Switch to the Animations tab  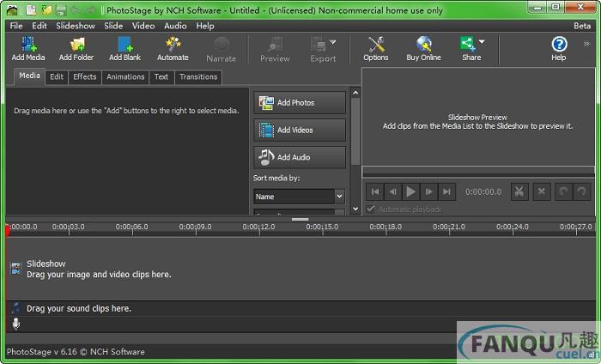point(125,77)
